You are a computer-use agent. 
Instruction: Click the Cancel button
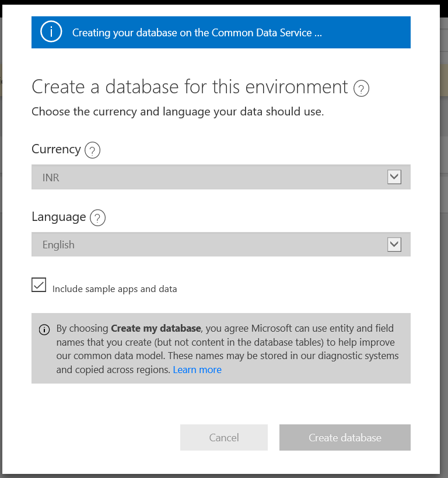pos(224,437)
